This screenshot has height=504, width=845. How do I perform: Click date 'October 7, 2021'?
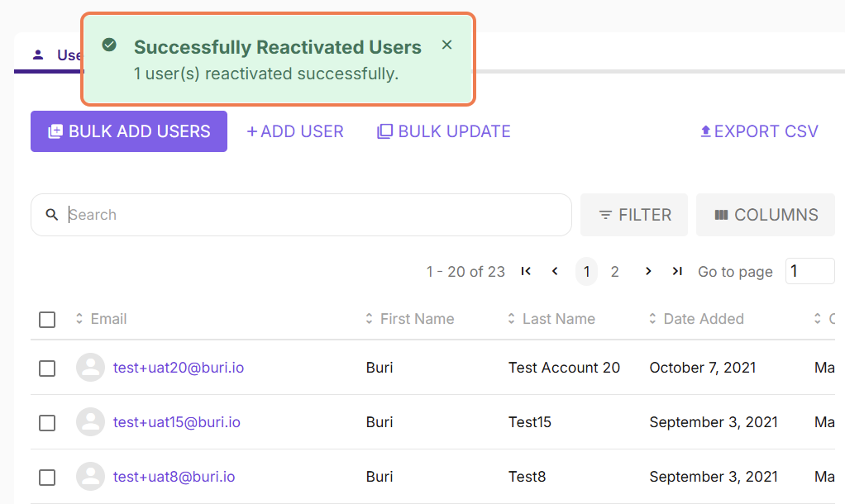[703, 368]
